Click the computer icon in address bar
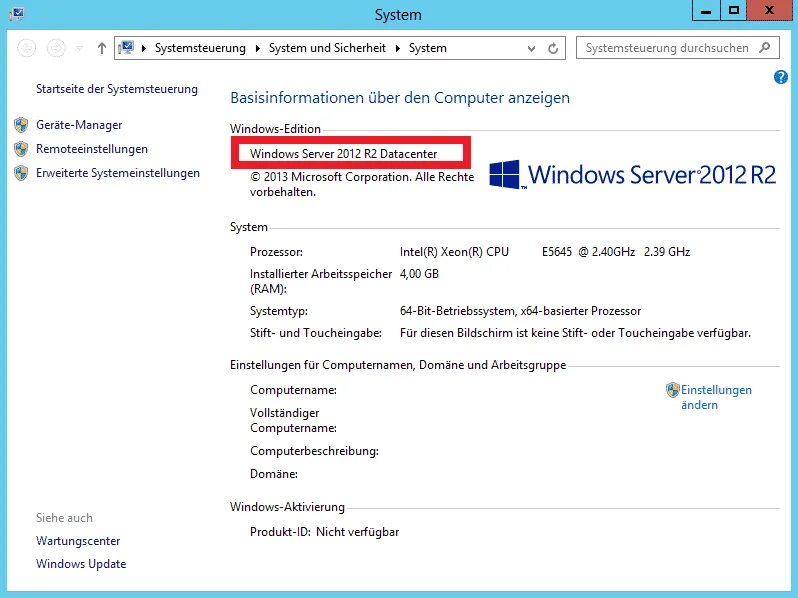 coord(126,48)
